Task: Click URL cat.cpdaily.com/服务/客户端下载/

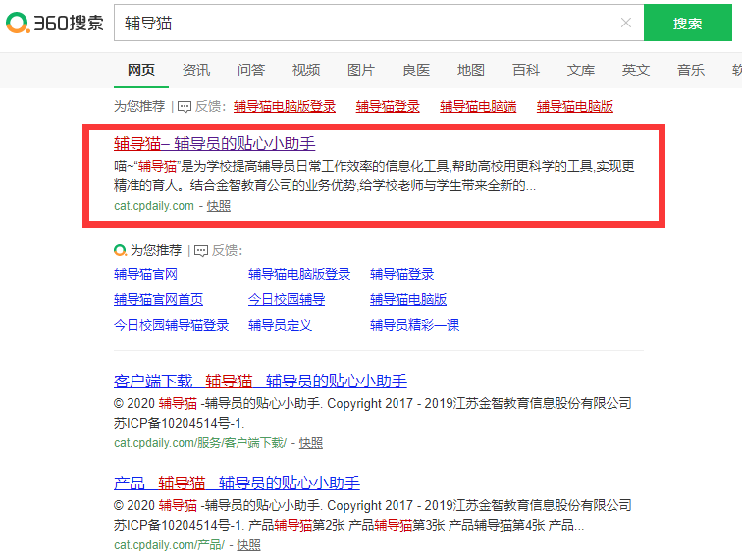Action: point(200,443)
